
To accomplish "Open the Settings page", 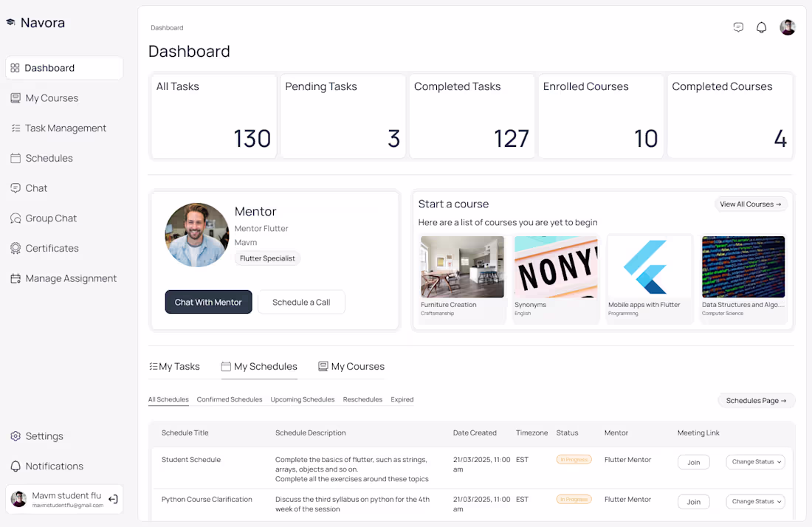I will [x=44, y=435].
